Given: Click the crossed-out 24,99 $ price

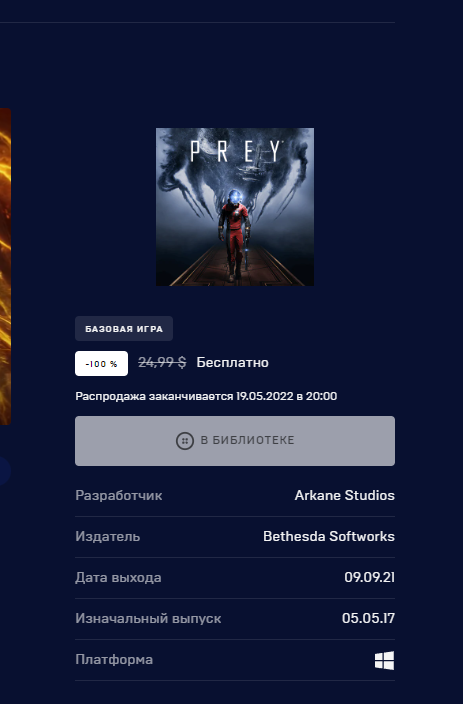Looking at the screenshot, I should coord(162,362).
